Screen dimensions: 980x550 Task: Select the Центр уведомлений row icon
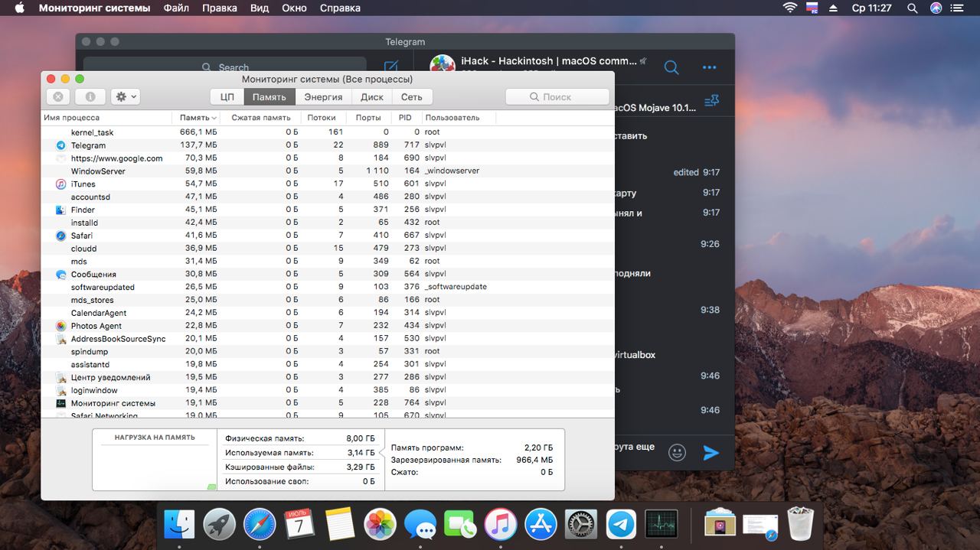point(61,377)
